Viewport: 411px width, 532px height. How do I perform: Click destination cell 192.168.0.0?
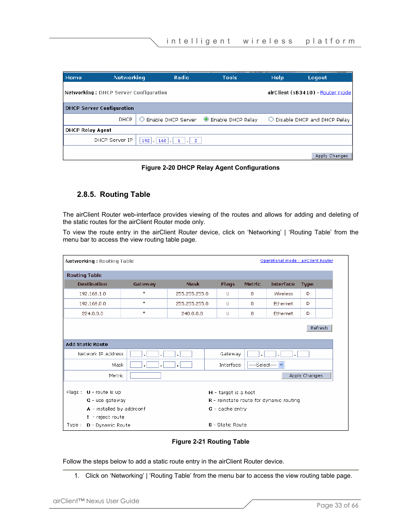[x=93, y=304]
